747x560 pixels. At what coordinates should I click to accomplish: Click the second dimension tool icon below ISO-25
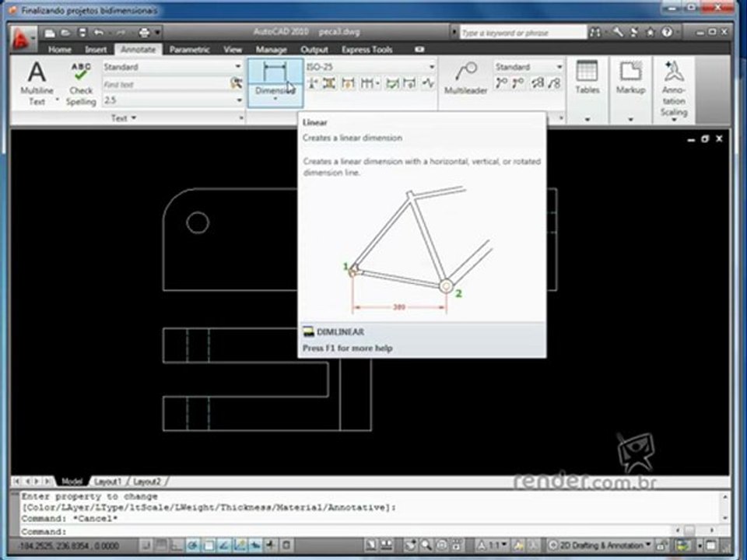point(329,84)
